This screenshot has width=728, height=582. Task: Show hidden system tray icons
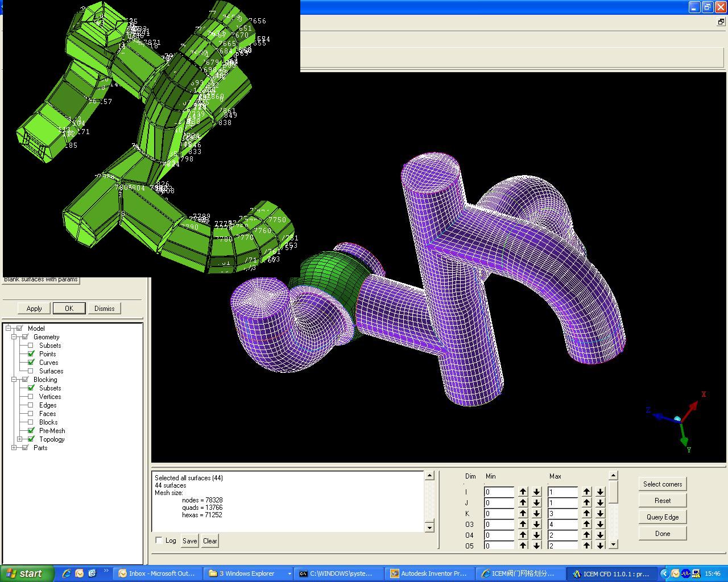[664, 573]
